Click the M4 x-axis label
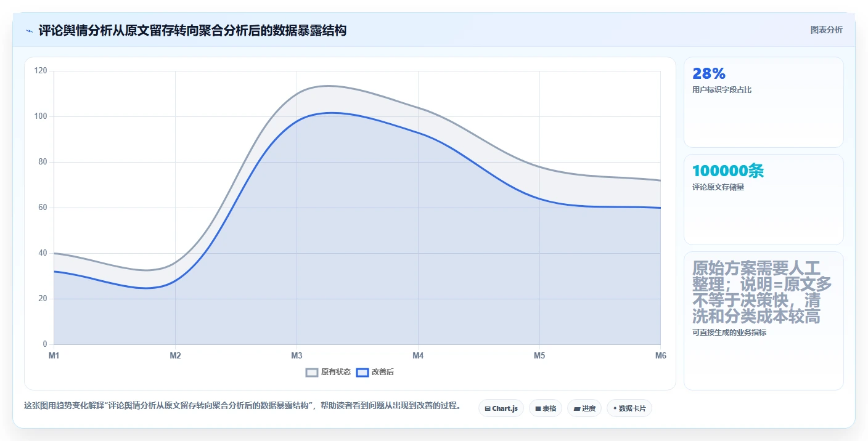Screen dimensions: 868x441 (418, 356)
